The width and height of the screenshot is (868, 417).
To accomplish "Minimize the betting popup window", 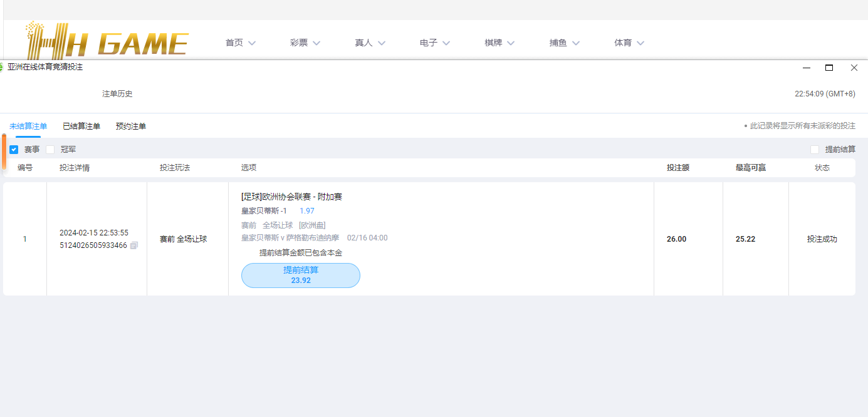I will click(807, 68).
